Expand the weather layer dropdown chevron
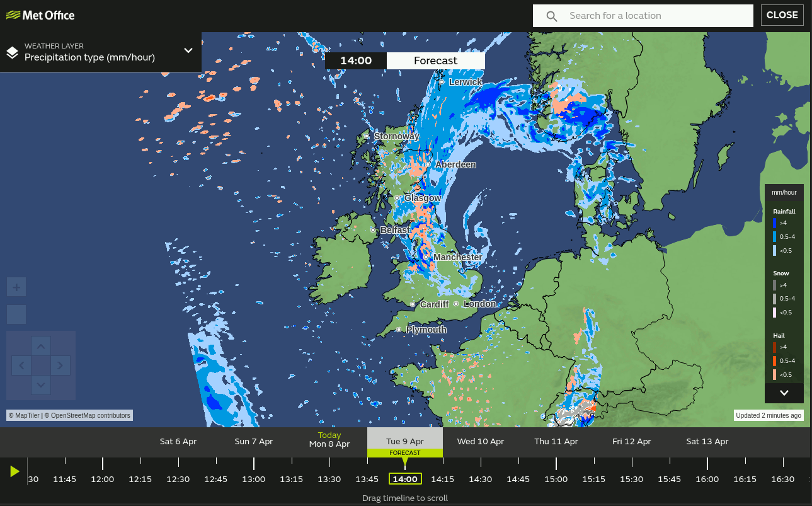Screen dimensions: 812x506 coord(188,50)
